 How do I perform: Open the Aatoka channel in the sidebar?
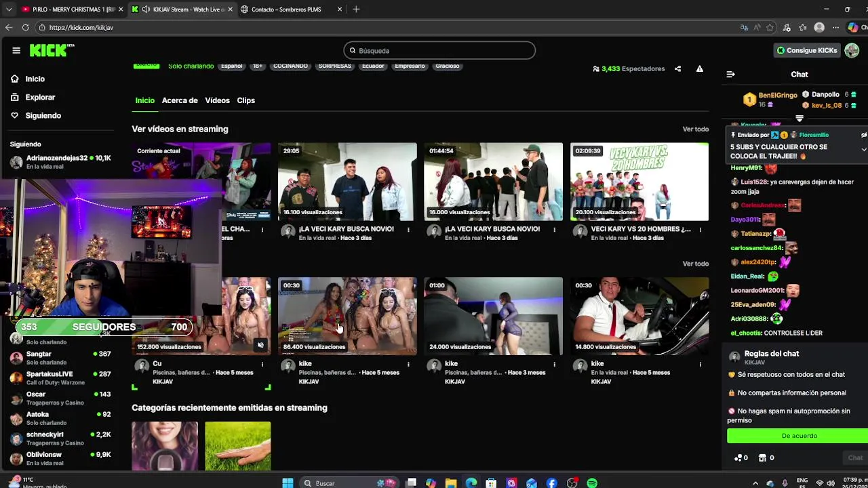[x=61, y=418]
